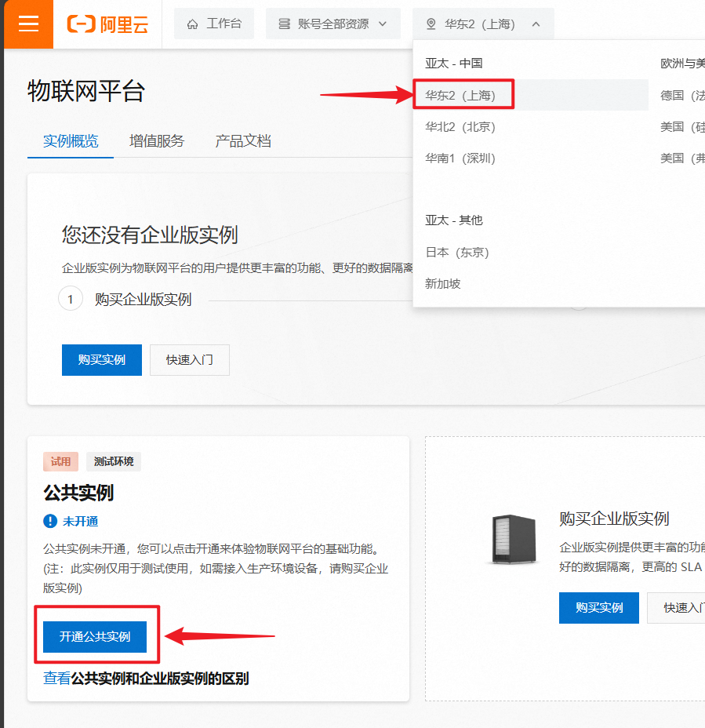Click 购买实例 in the enterprise banner

tap(102, 360)
